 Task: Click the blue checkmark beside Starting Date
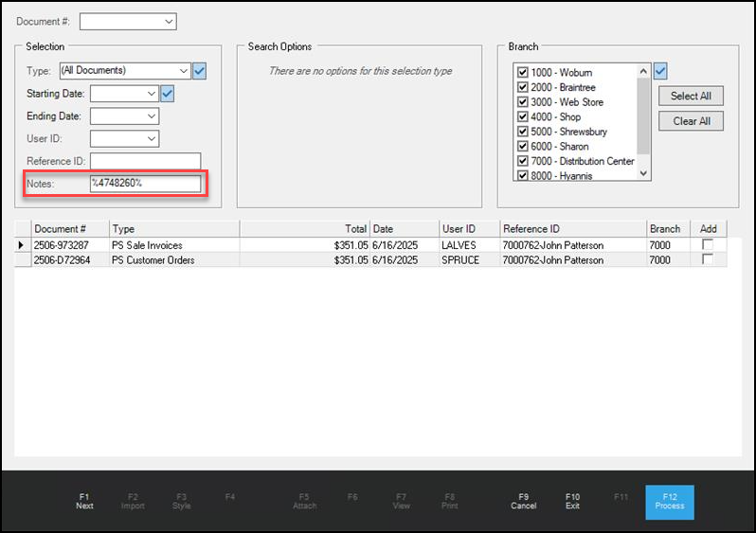coord(168,93)
